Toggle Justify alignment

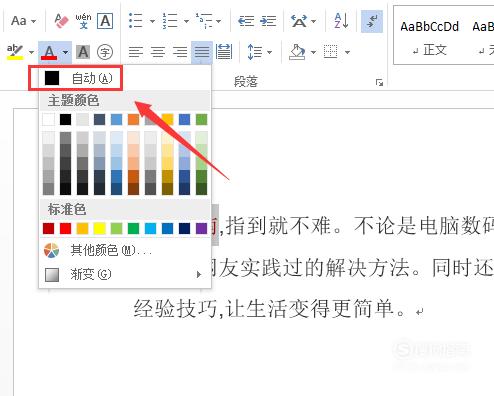pyautogui.click(x=202, y=52)
